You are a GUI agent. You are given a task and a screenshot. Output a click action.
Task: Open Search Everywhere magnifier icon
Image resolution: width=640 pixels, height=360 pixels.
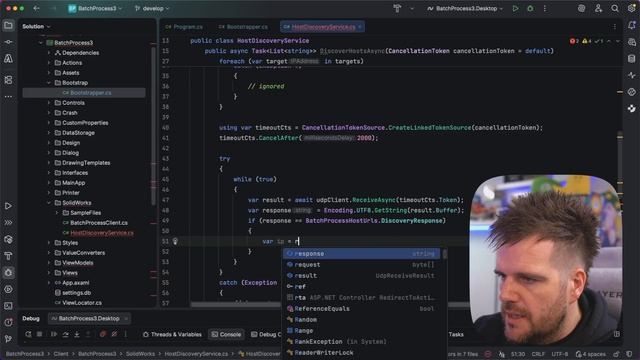tap(615, 8)
